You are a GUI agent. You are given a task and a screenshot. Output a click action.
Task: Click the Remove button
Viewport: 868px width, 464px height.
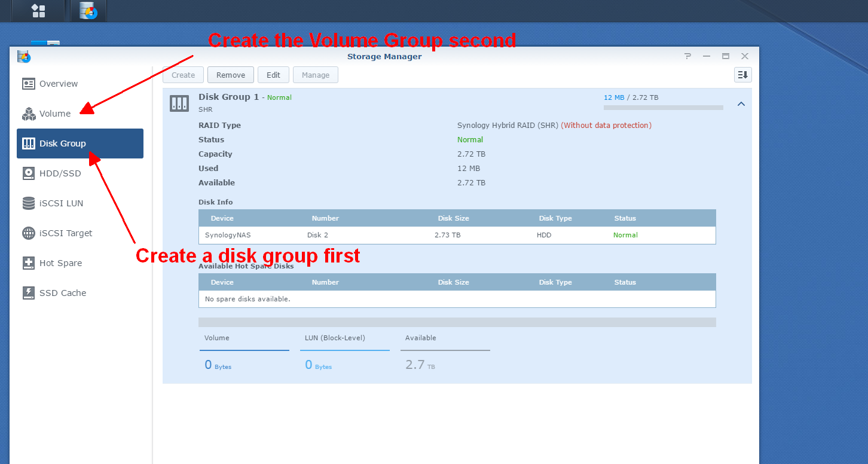[x=231, y=75]
